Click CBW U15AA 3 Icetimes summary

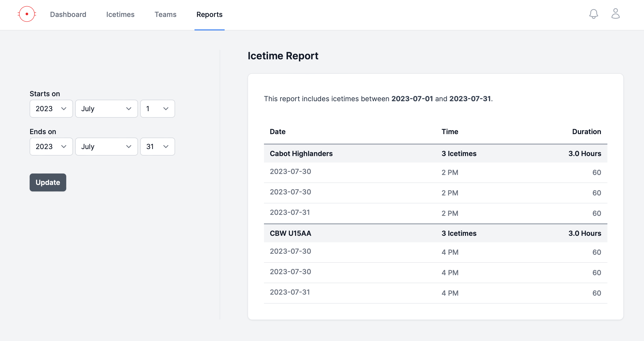click(x=459, y=233)
